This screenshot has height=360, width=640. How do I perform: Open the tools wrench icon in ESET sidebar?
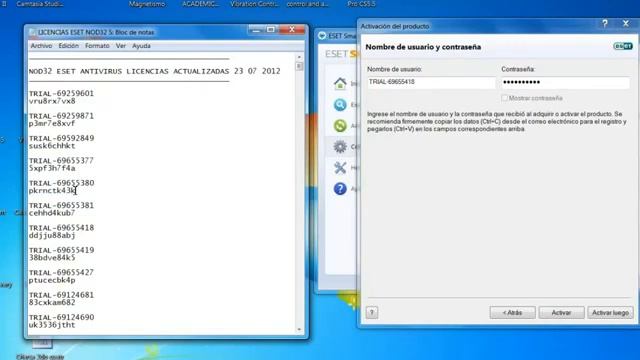tap(340, 168)
